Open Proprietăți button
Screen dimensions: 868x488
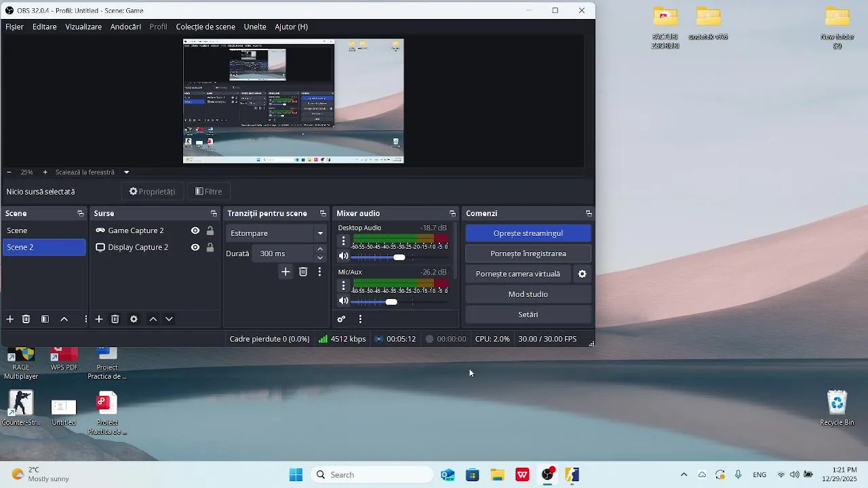point(153,192)
